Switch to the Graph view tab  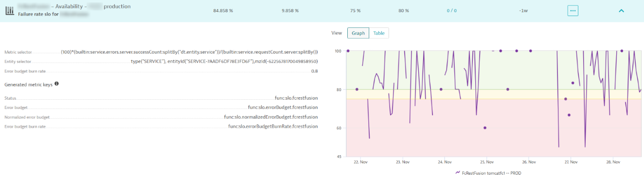click(x=358, y=33)
